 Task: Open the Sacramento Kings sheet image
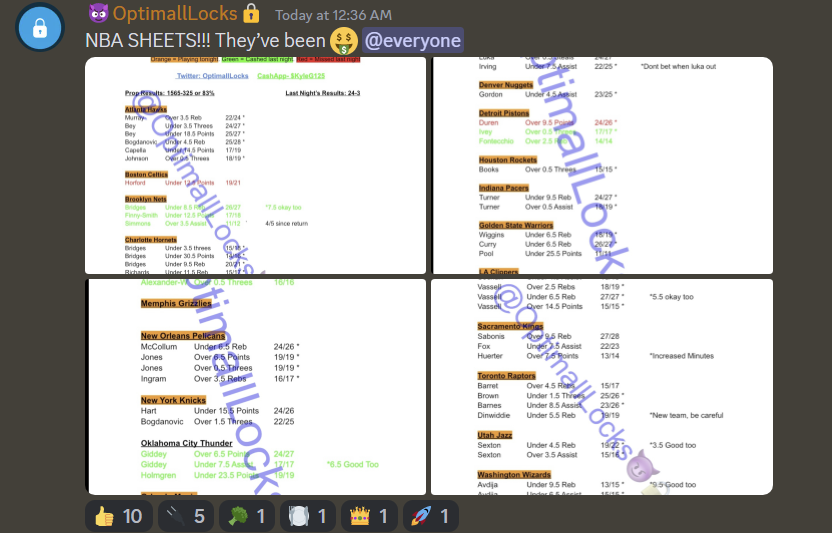(602, 387)
